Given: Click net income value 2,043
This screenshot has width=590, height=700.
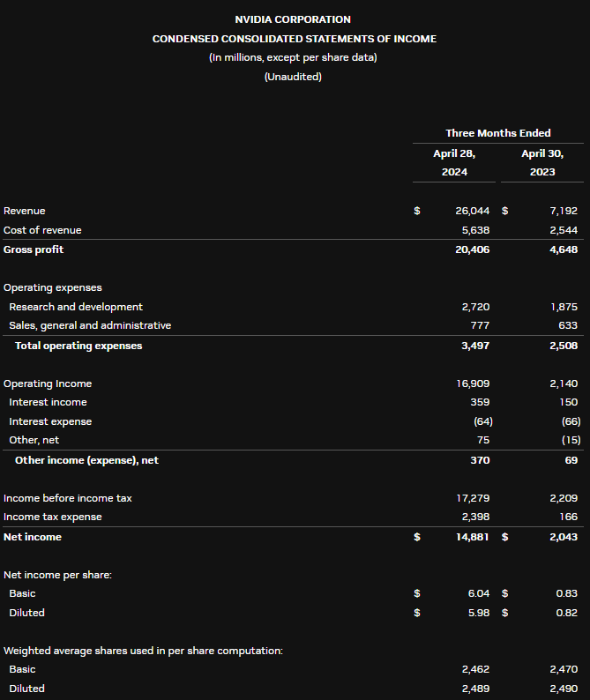Looking at the screenshot, I should click(564, 537).
